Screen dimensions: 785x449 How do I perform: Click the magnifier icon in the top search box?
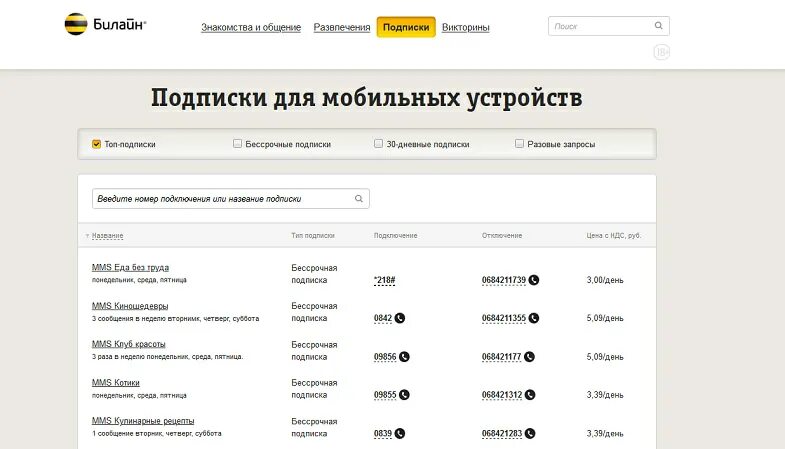click(658, 26)
